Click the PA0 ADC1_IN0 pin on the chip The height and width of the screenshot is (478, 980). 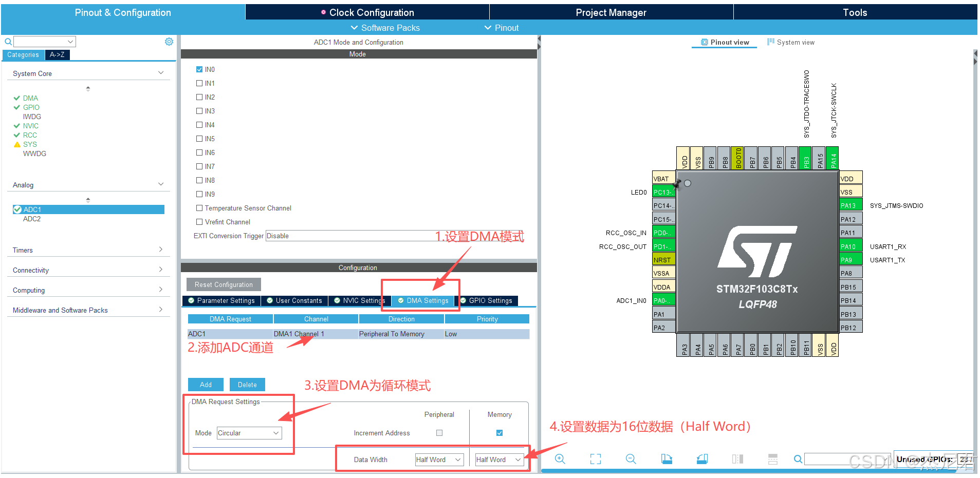(663, 300)
